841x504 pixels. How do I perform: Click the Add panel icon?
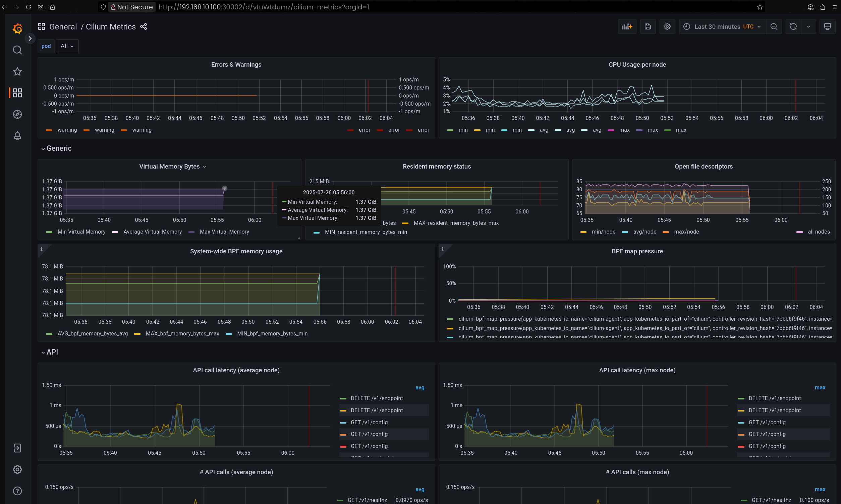[627, 26]
